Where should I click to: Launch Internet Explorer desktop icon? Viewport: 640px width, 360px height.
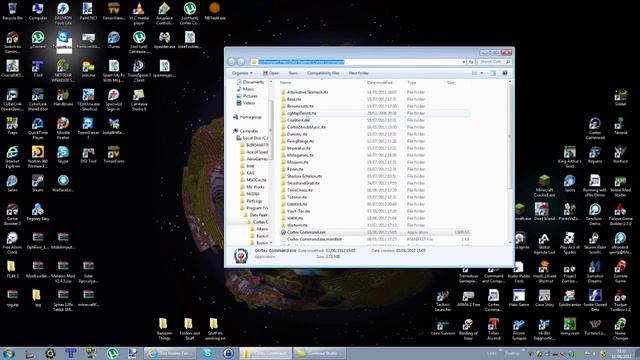tap(12, 157)
